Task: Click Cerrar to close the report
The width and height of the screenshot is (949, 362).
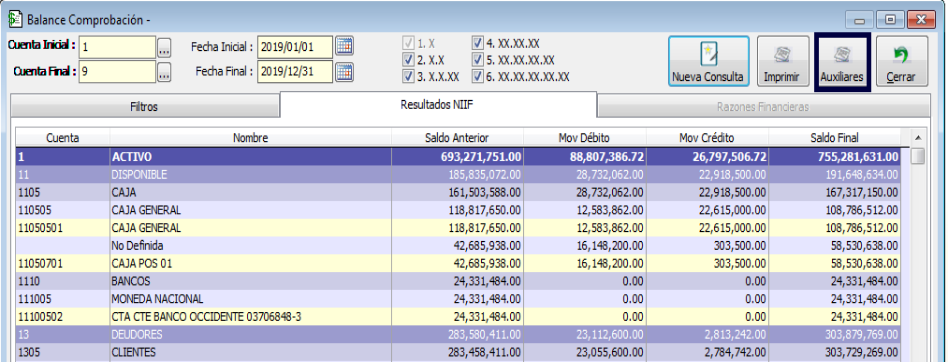Action: [x=901, y=61]
